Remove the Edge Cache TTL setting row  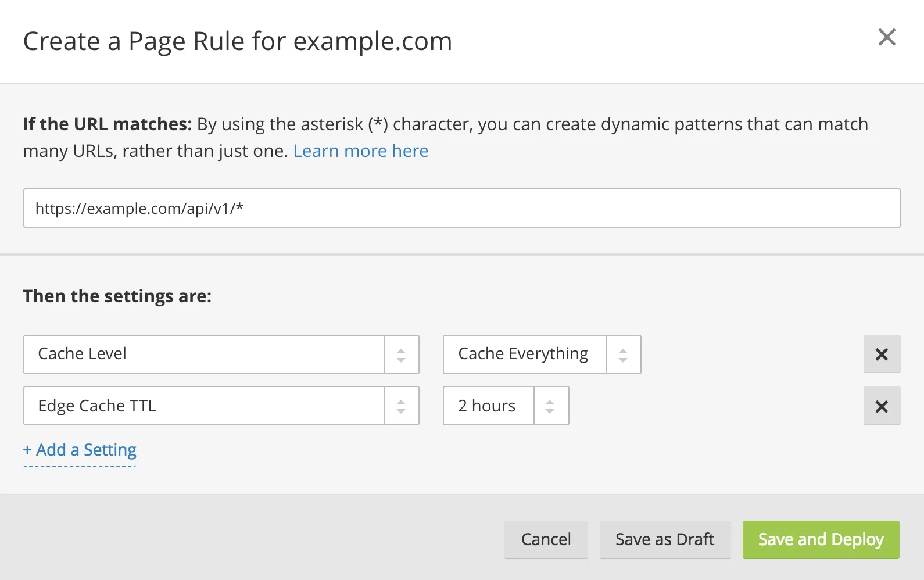point(882,406)
